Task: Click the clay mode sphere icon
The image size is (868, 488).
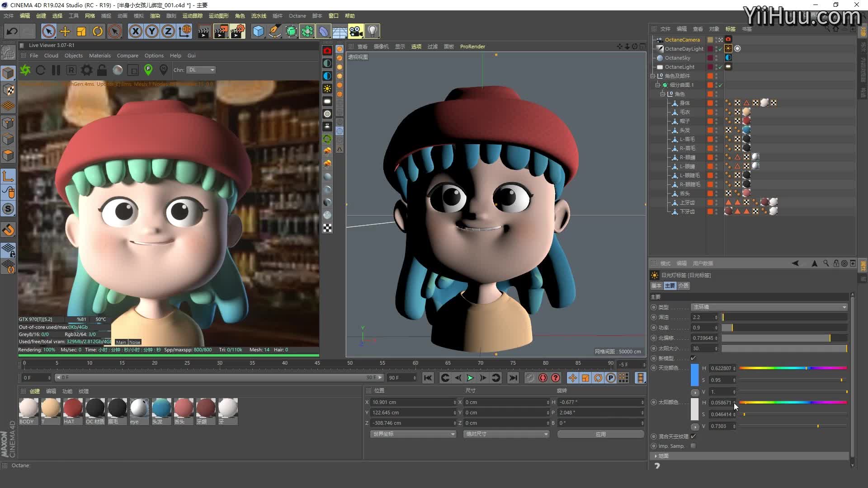Action: [118, 70]
